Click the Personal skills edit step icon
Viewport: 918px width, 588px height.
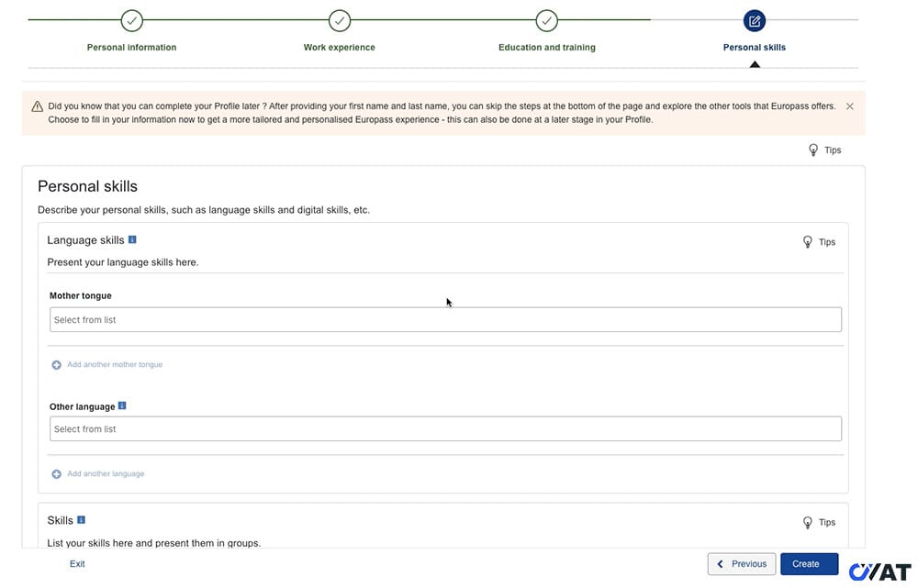[755, 20]
